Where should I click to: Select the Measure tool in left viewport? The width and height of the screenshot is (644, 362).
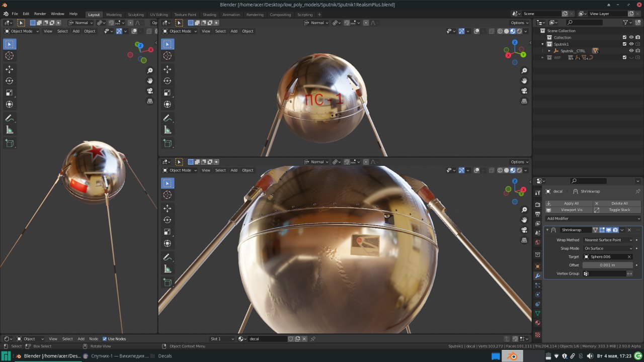(x=10, y=130)
